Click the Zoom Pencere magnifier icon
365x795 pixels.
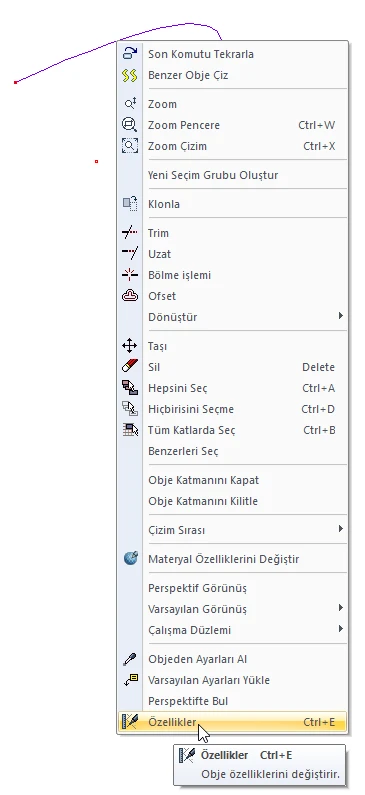pos(130,125)
